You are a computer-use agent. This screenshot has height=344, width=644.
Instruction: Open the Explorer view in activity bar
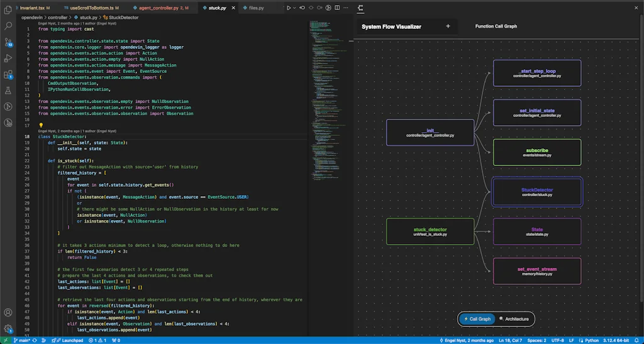(8, 10)
